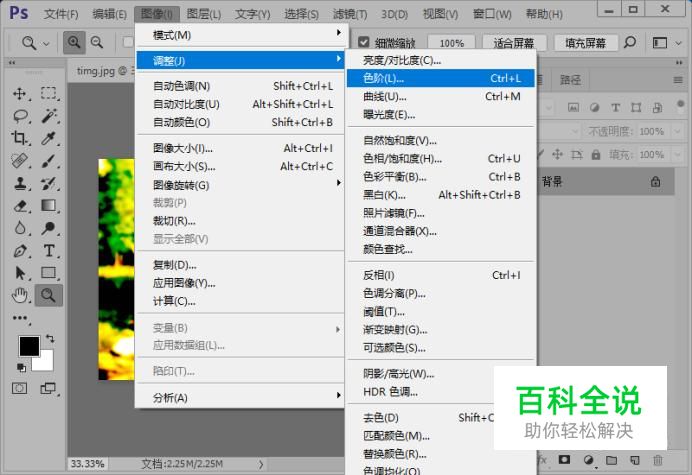The width and height of the screenshot is (692, 475).
Task: Click the Zoom Out option button
Action: click(x=97, y=43)
